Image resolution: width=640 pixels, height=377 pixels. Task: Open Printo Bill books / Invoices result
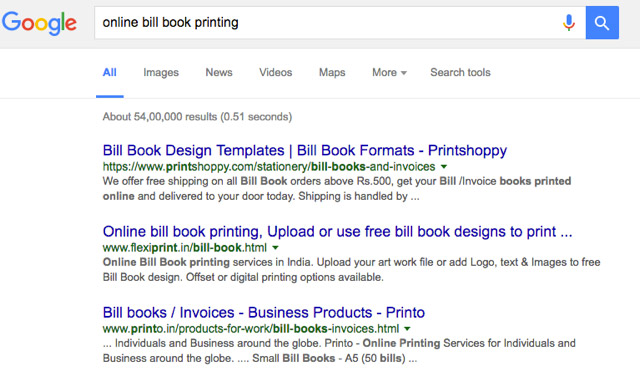coord(264,313)
